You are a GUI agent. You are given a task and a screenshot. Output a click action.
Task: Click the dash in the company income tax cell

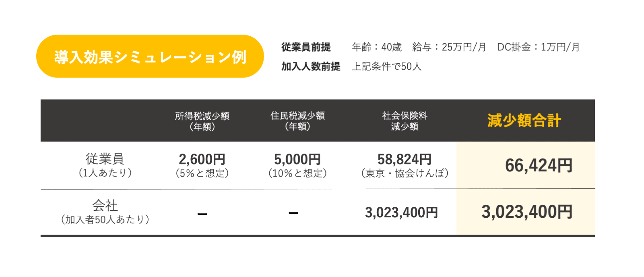[202, 214]
